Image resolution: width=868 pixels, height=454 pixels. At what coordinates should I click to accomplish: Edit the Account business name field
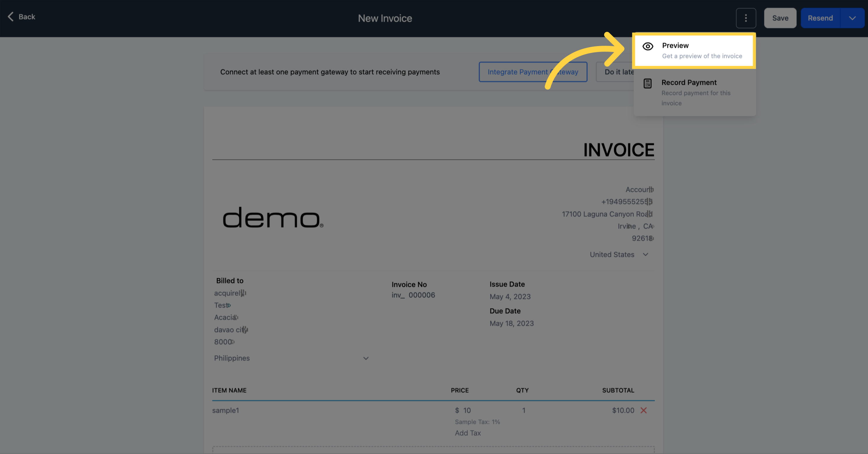tap(639, 190)
